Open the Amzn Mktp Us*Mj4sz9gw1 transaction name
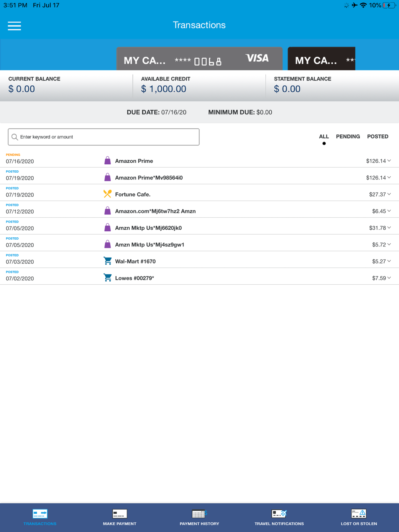Image resolution: width=399 pixels, height=532 pixels. point(150,245)
